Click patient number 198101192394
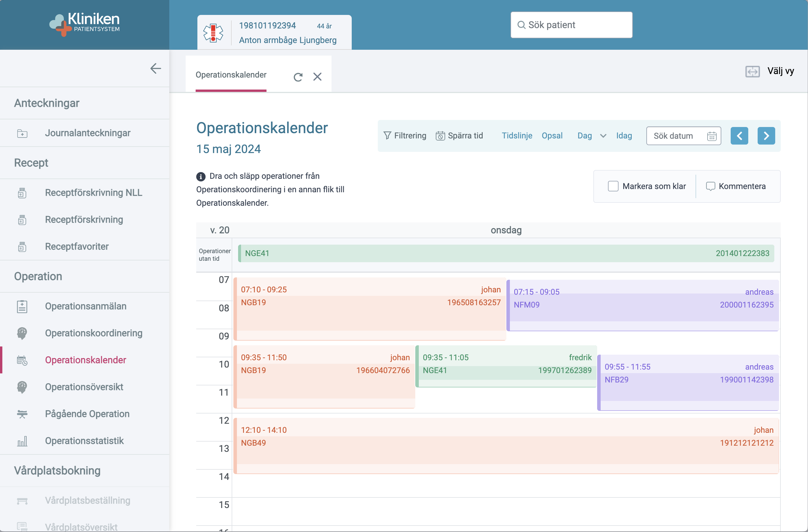The height and width of the screenshot is (532, 808). (x=267, y=25)
